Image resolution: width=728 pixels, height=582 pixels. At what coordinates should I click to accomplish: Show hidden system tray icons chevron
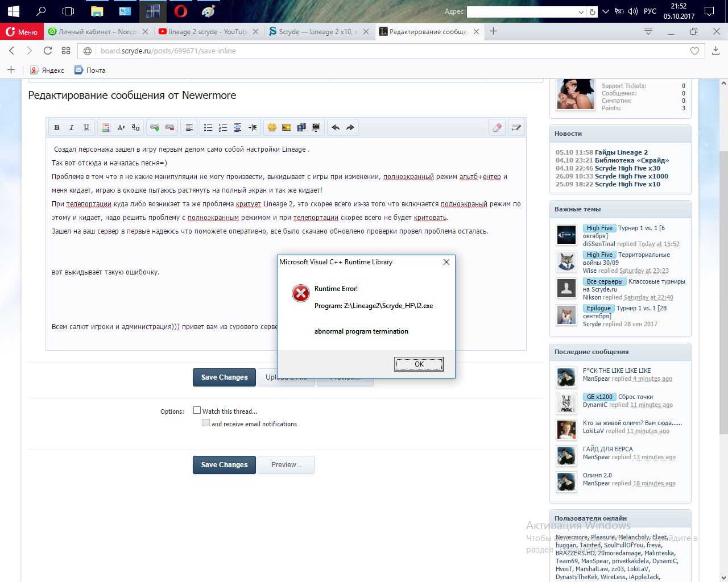click(x=605, y=11)
